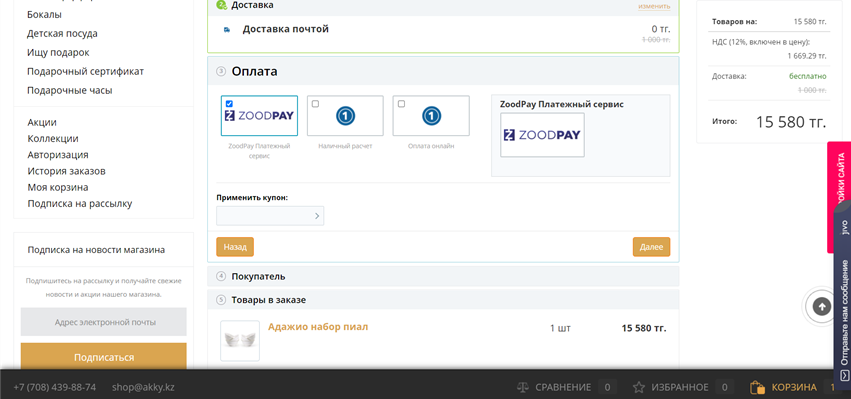The width and height of the screenshot is (851, 399).
Task: Click the Подписаться subscribe button
Action: [x=104, y=357]
